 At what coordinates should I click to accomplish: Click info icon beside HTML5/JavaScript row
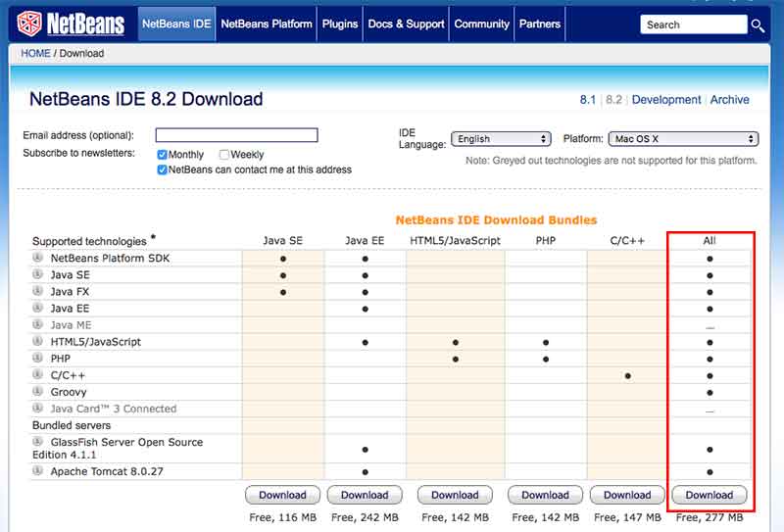click(37, 342)
